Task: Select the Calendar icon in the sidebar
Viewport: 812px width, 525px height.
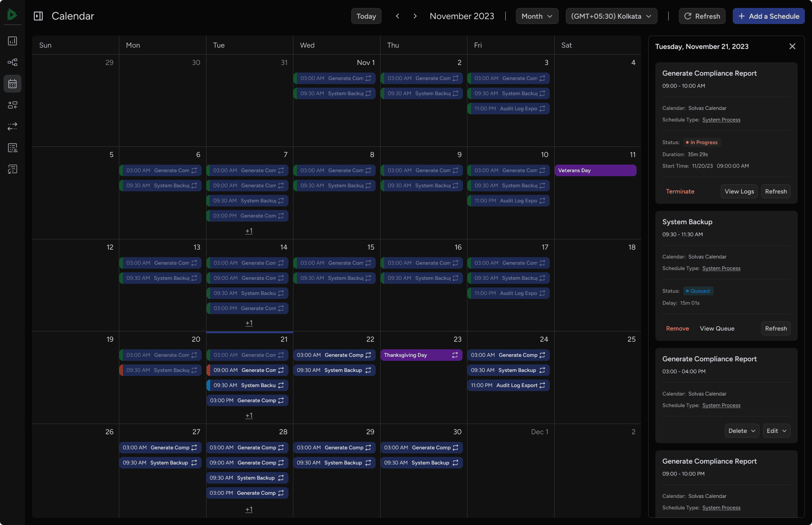Action: pyautogui.click(x=12, y=84)
